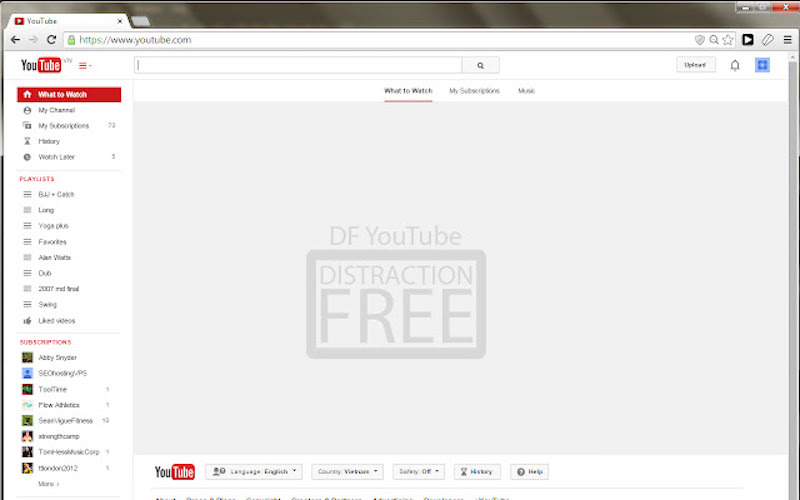Click the diagonal eraser-shaped extension icon
800x500 pixels.
(x=768, y=40)
